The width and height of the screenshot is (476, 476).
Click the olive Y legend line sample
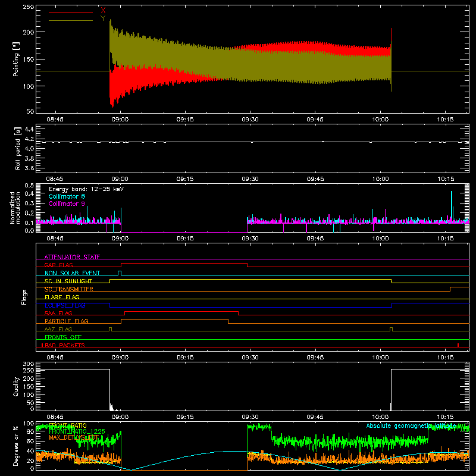click(x=70, y=21)
